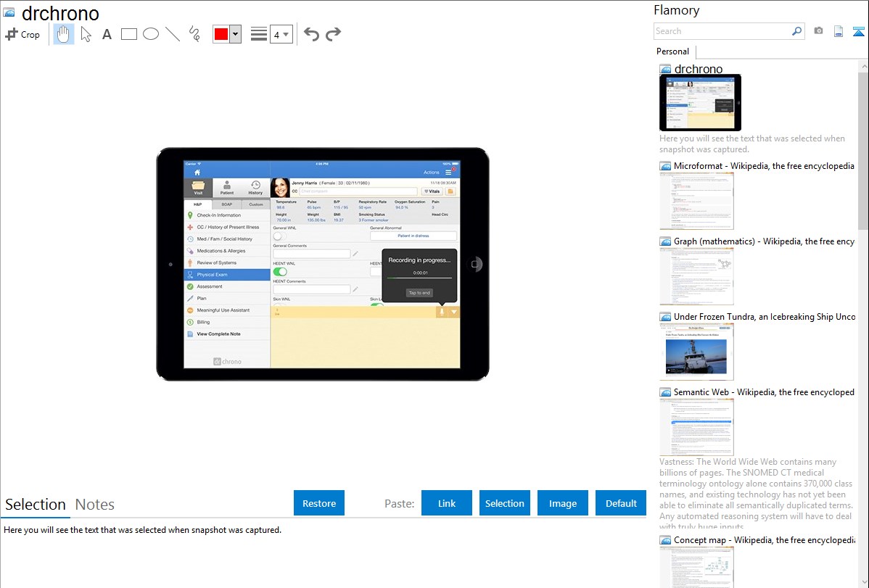Viewport: 869px width, 588px height.
Task: Switch to the Notes tab
Action: point(95,505)
